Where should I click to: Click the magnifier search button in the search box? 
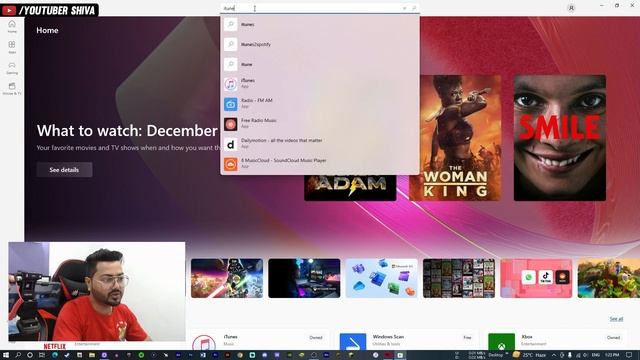[x=414, y=8]
